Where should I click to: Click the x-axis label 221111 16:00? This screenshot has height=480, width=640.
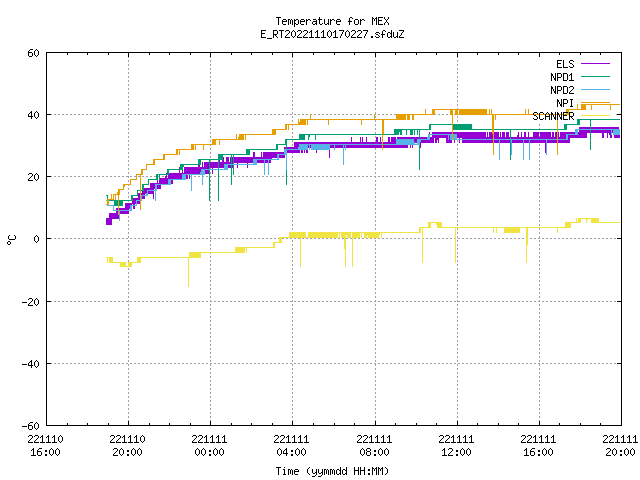point(538,446)
